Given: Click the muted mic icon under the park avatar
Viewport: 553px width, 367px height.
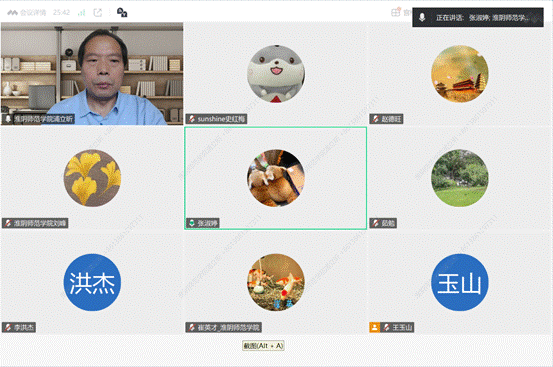Looking at the screenshot, I should [x=376, y=223].
